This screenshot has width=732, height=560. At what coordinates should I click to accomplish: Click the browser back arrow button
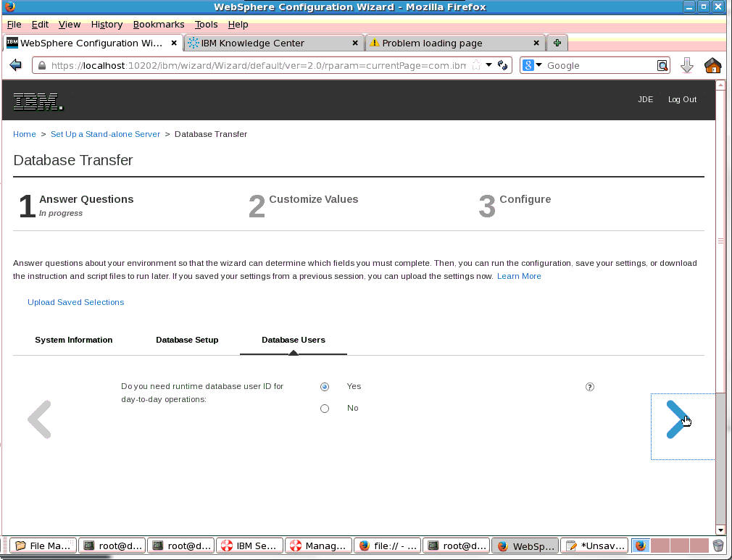coord(15,65)
